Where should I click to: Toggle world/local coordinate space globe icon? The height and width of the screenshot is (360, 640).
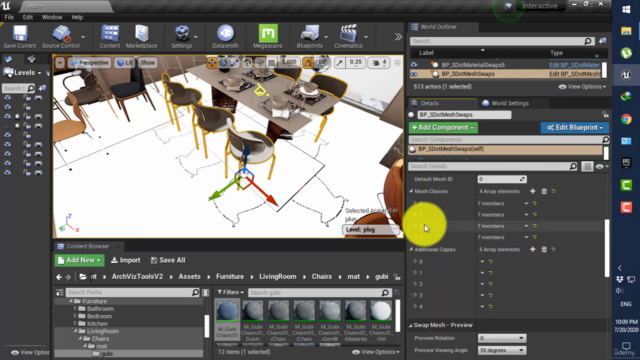[x=247, y=62]
